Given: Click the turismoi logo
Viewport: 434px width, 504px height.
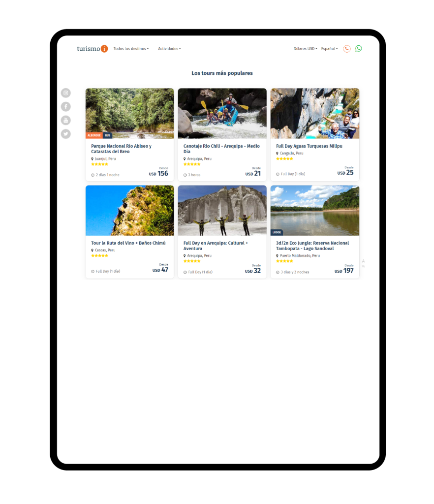Looking at the screenshot, I should point(92,49).
